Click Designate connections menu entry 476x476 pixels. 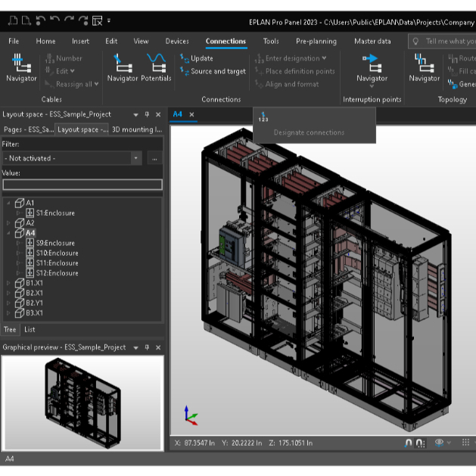309,132
